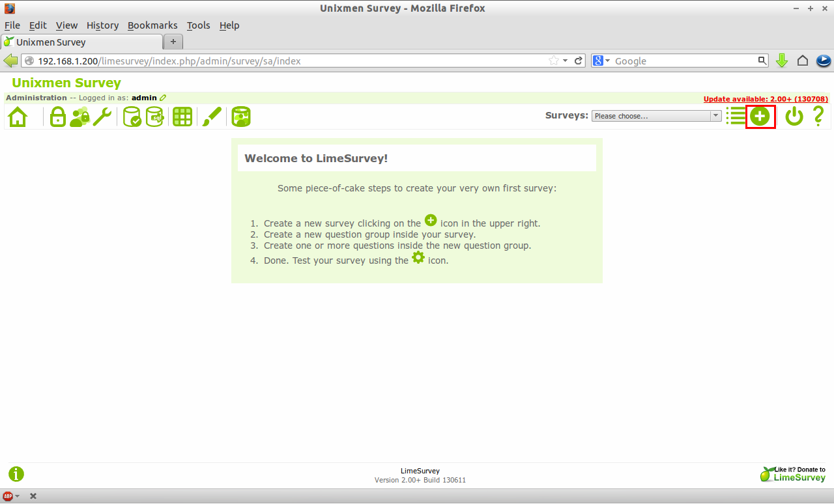The height and width of the screenshot is (504, 834).
Task: Open the label sets grid icon
Action: pyautogui.click(x=182, y=117)
